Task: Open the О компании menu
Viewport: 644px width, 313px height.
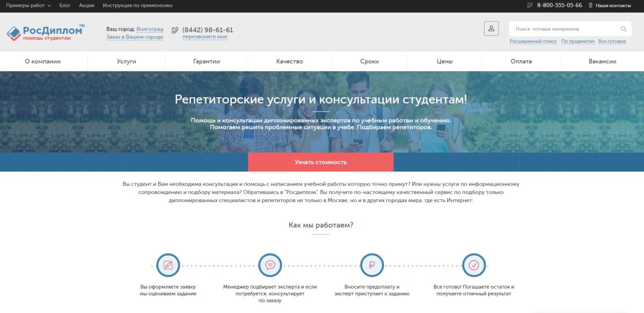Action: coord(43,62)
